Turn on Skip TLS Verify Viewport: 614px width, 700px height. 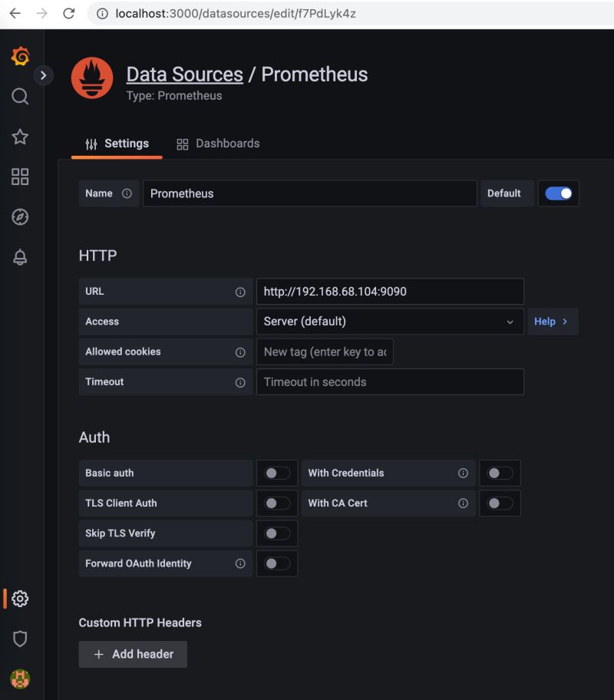277,533
